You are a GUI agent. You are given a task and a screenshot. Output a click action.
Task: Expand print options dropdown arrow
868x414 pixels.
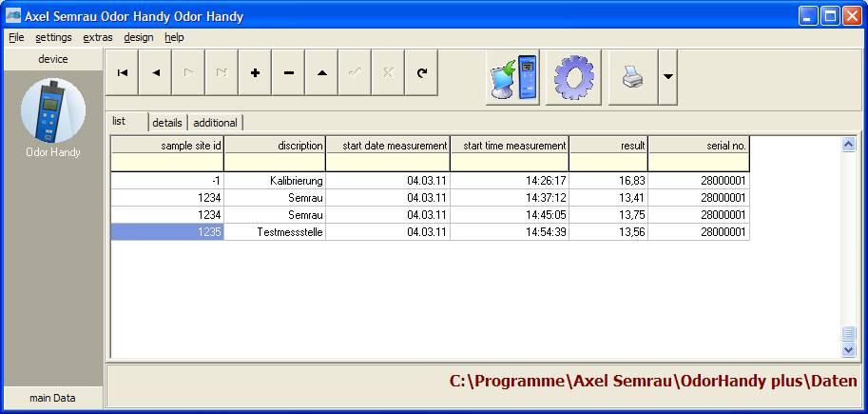668,78
